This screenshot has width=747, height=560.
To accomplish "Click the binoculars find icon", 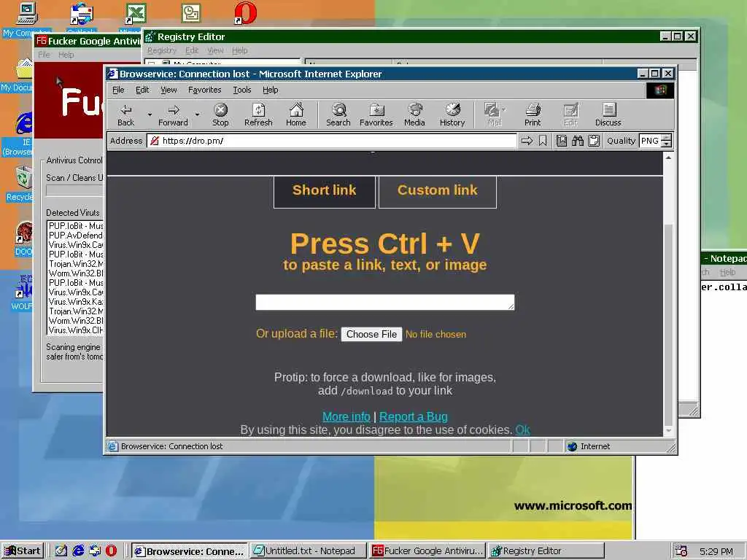I will click(x=578, y=141).
